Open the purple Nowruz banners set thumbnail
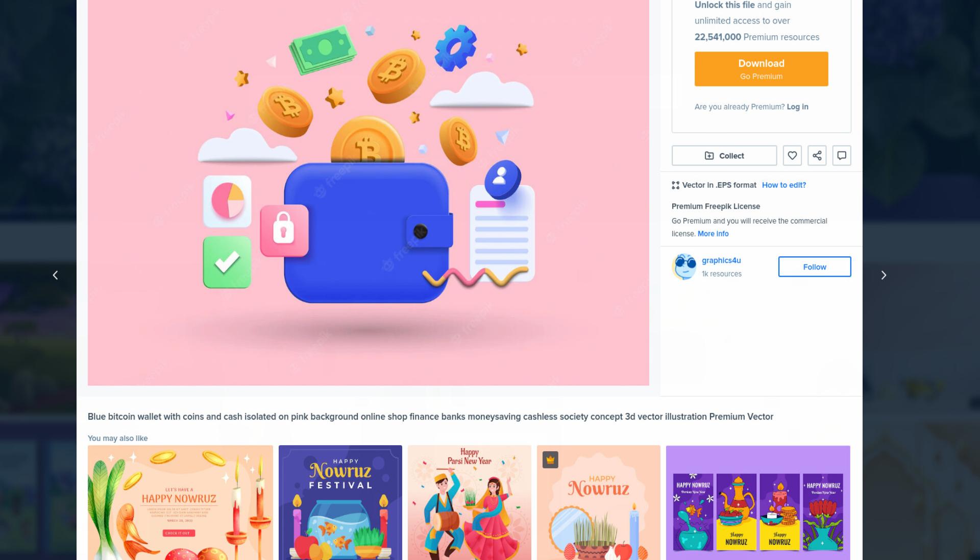Image resolution: width=980 pixels, height=560 pixels. [x=758, y=503]
